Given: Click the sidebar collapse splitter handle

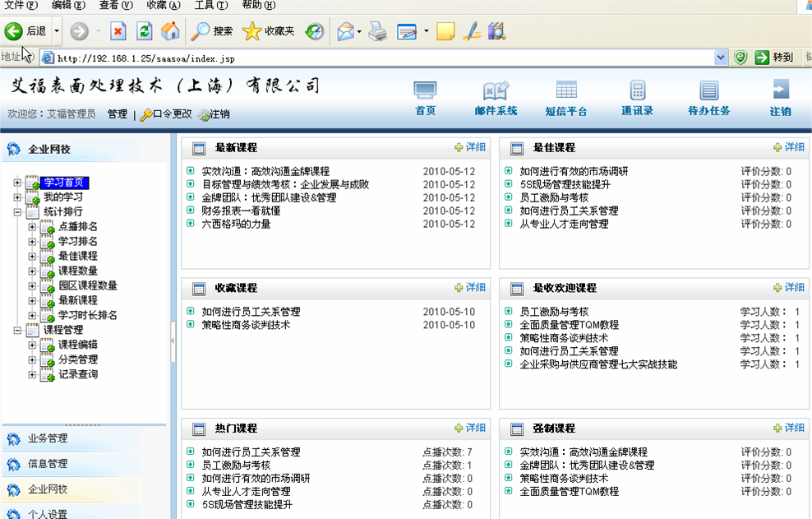Looking at the screenshot, I should [173, 341].
